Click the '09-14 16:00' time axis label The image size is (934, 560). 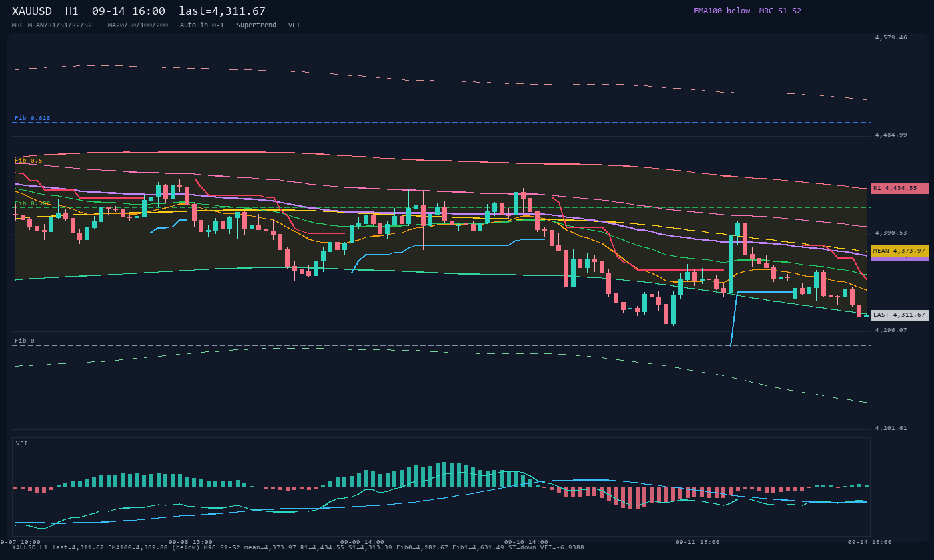[870, 543]
